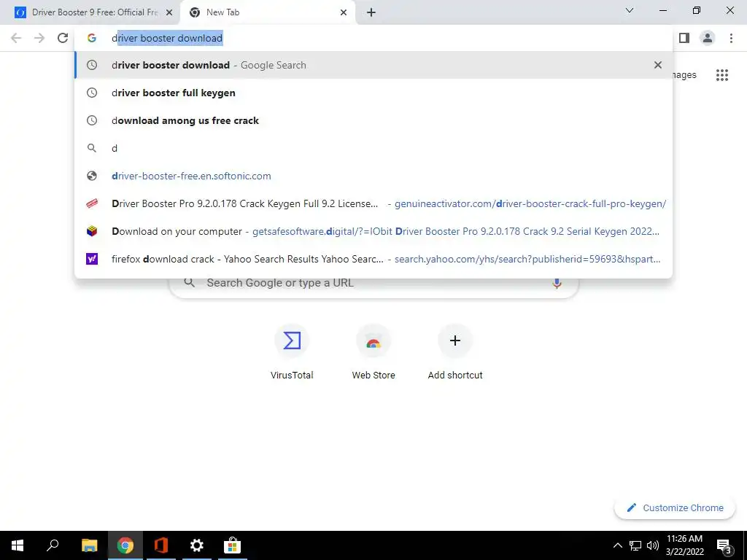The width and height of the screenshot is (747, 560).
Task: Go forward using the forward arrow
Action: click(39, 38)
